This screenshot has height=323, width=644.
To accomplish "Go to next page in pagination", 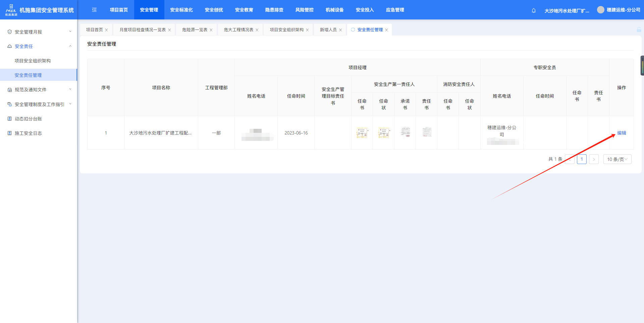I will click(x=594, y=159).
